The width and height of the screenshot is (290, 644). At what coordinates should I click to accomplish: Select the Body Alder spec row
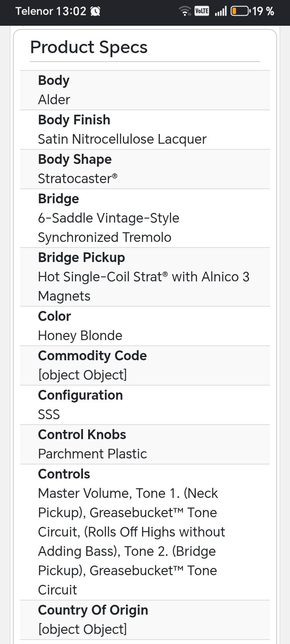(145, 90)
